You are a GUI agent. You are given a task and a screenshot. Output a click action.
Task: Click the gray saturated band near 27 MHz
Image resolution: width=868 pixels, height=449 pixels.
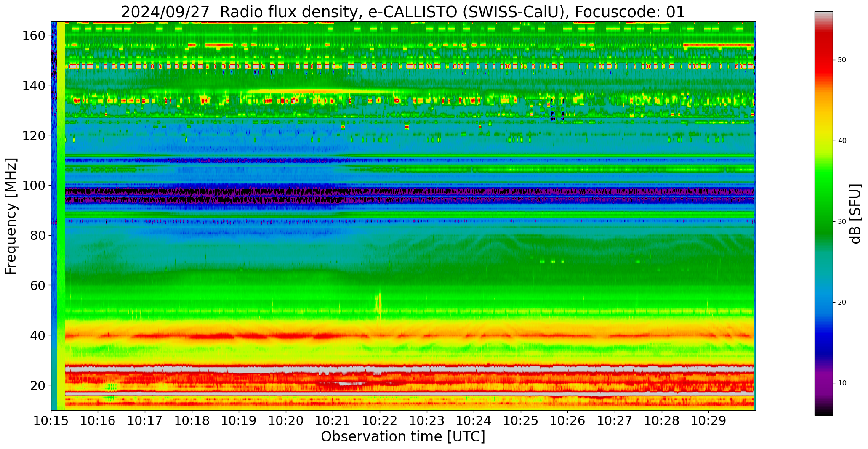[410, 369]
